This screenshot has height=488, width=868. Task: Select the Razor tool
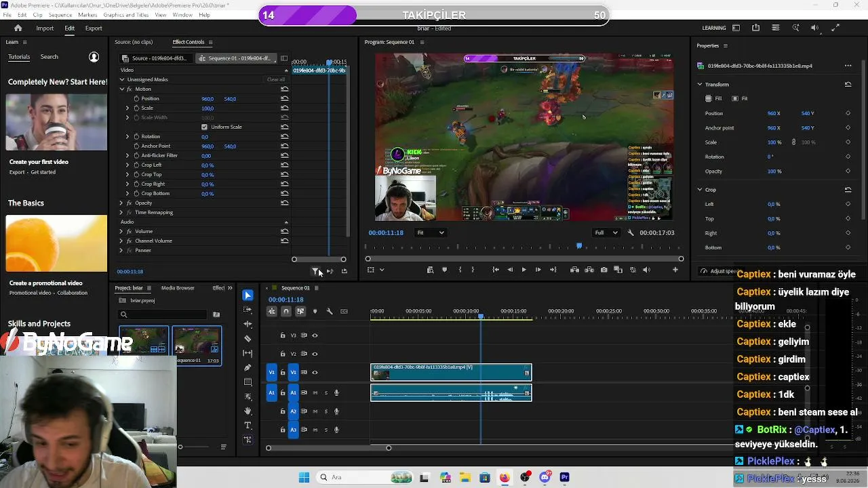[x=248, y=338]
